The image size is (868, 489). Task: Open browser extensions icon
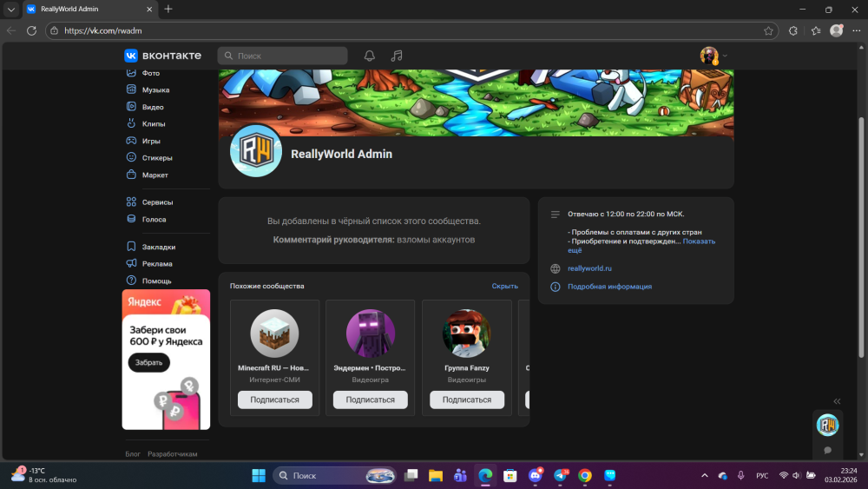point(792,30)
